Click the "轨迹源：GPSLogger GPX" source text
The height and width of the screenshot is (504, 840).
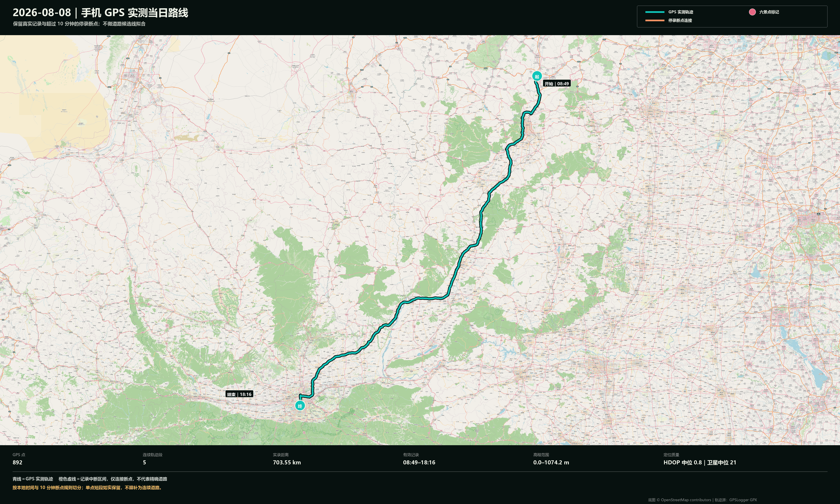(x=736, y=500)
